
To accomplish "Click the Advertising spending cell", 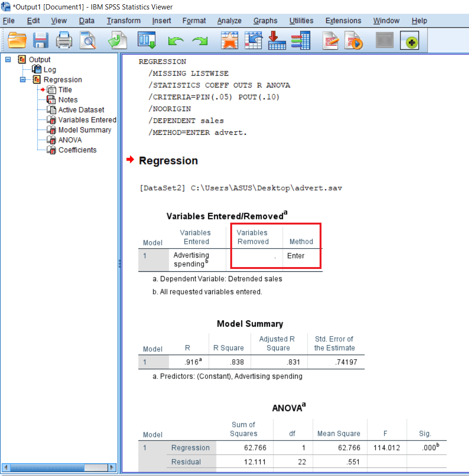I will [x=191, y=260].
